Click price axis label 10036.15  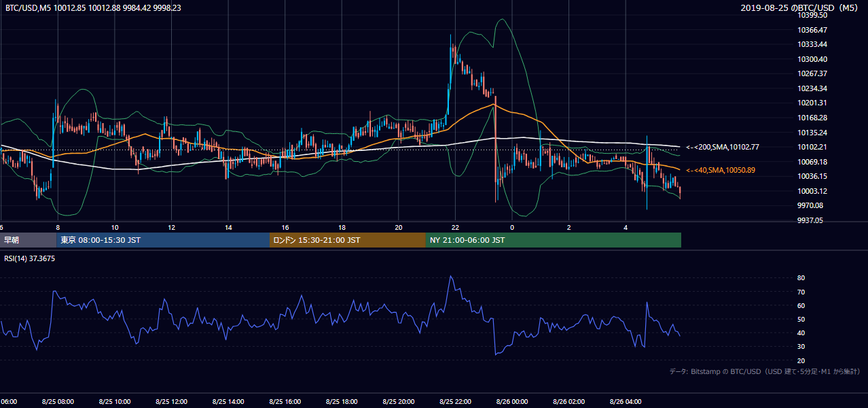coord(812,176)
